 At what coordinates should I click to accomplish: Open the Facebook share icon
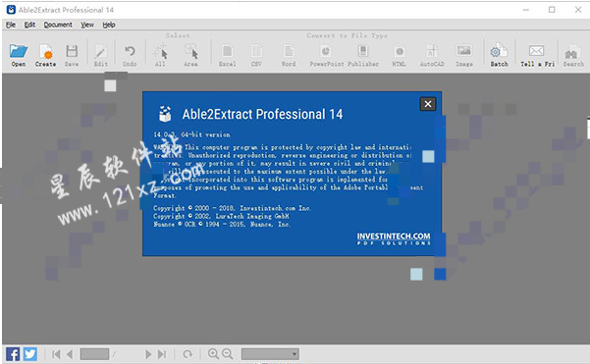(x=13, y=354)
